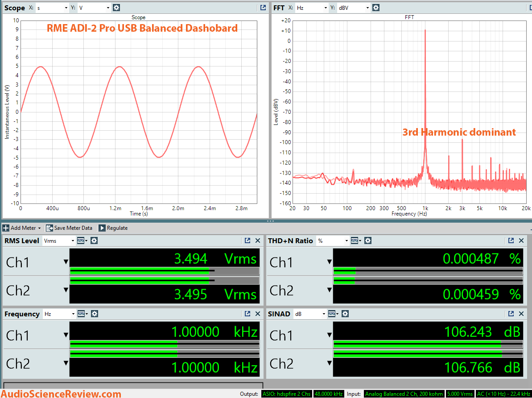Click Save Meter Data button

pyautogui.click(x=69, y=228)
